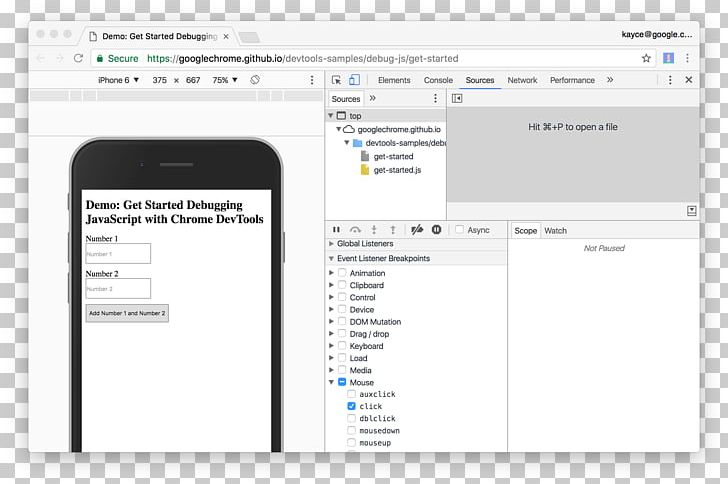Viewport: 728px width, 484px height.
Task: Click the step over function icon
Action: tap(355, 229)
